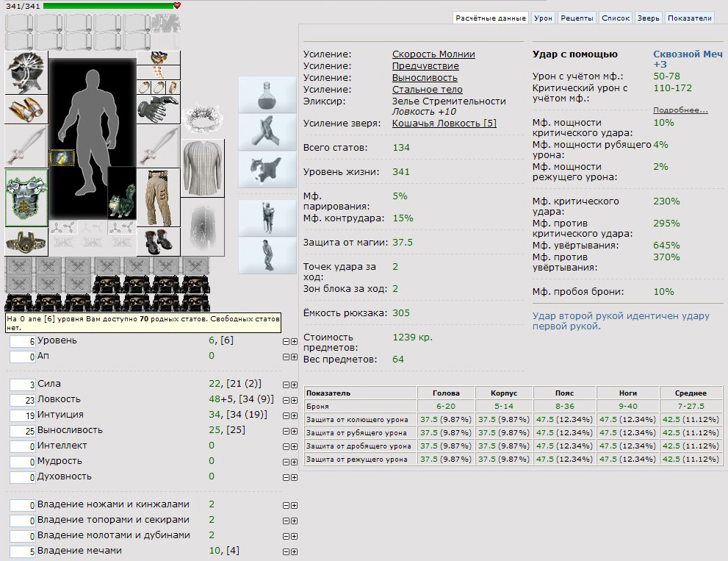Select the glowing yellow rune item on the character silhouette
The image size is (728, 561).
click(x=62, y=158)
